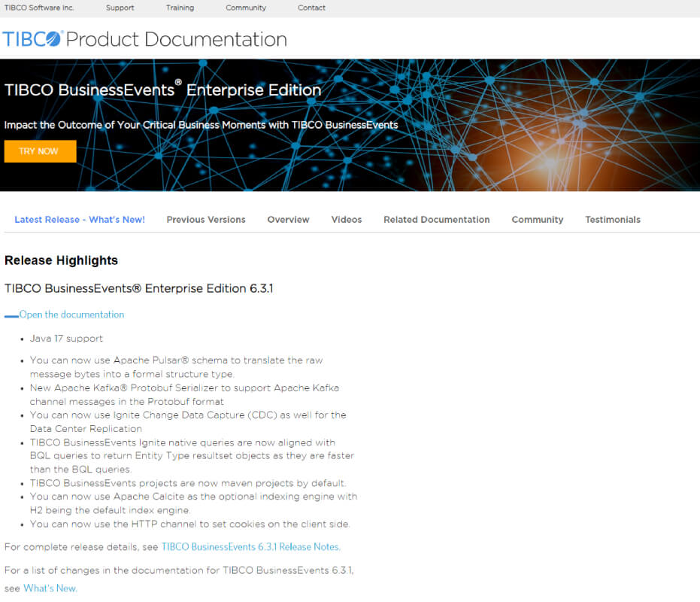Click the What's New link at bottom
Viewport: 700px width, 602px height.
(x=50, y=588)
